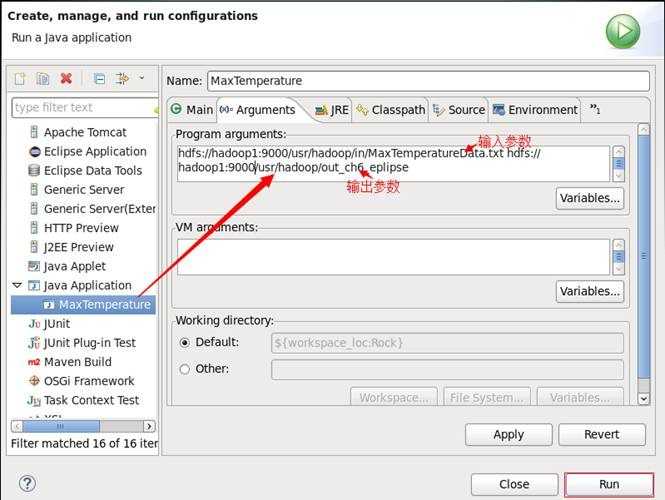Switch to the Arguments tab

[258, 110]
